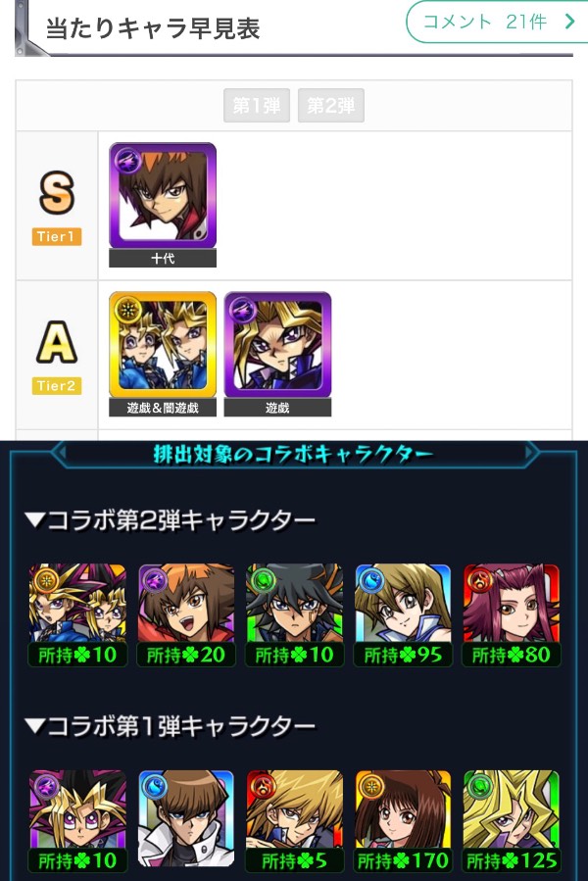588x881 pixels.
Task: Pick the light-element brown-haired girl with 所持170
Action: click(403, 821)
